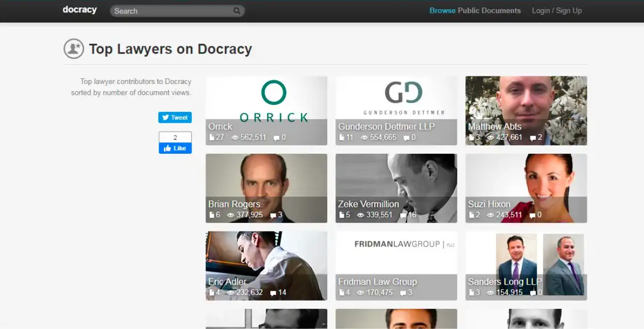Image resolution: width=644 pixels, height=329 pixels.
Task: Click Suzi Hixon's comment bubble icon
Action: tap(532, 216)
